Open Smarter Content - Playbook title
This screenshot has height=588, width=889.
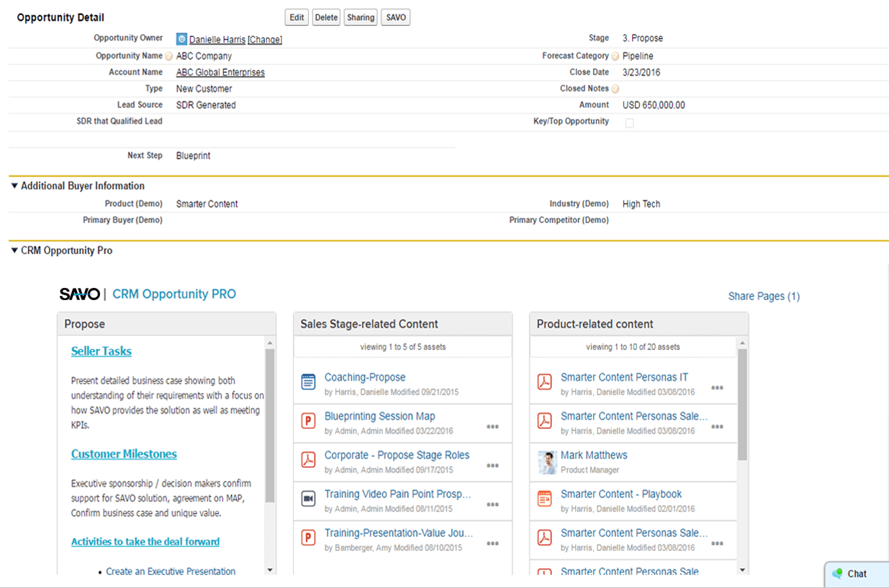coord(621,494)
